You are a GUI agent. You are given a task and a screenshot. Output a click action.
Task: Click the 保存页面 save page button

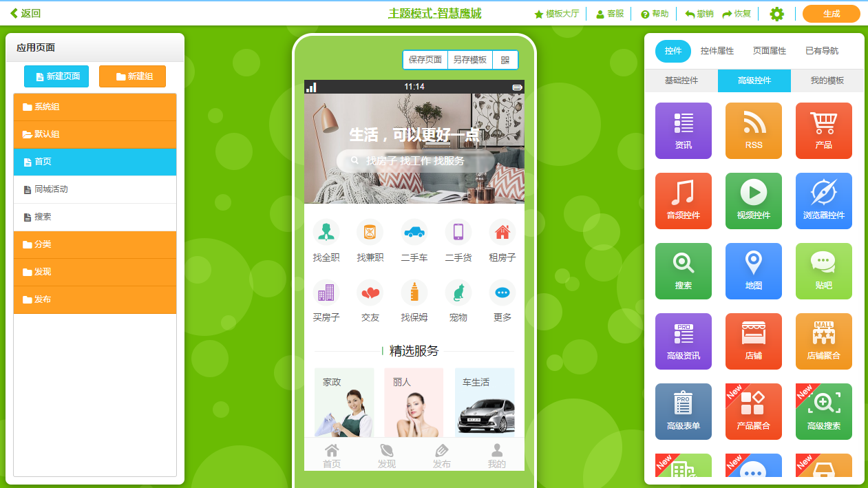point(425,60)
